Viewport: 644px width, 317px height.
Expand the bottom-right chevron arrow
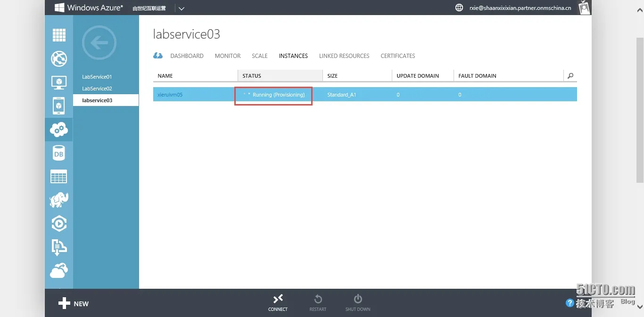pyautogui.click(x=640, y=307)
